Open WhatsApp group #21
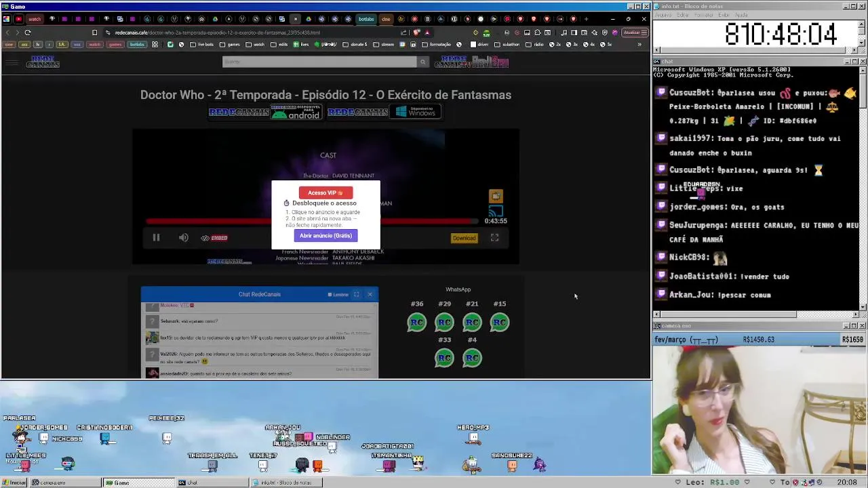This screenshot has height=488, width=868. 472,323
